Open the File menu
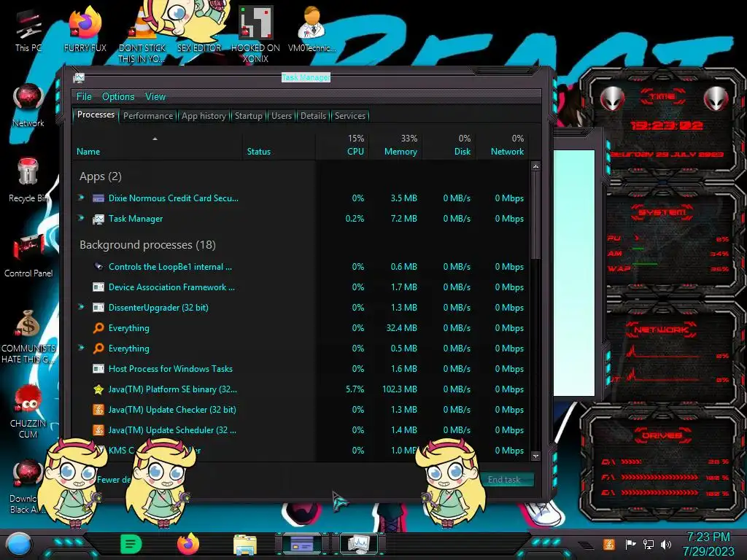 84,97
